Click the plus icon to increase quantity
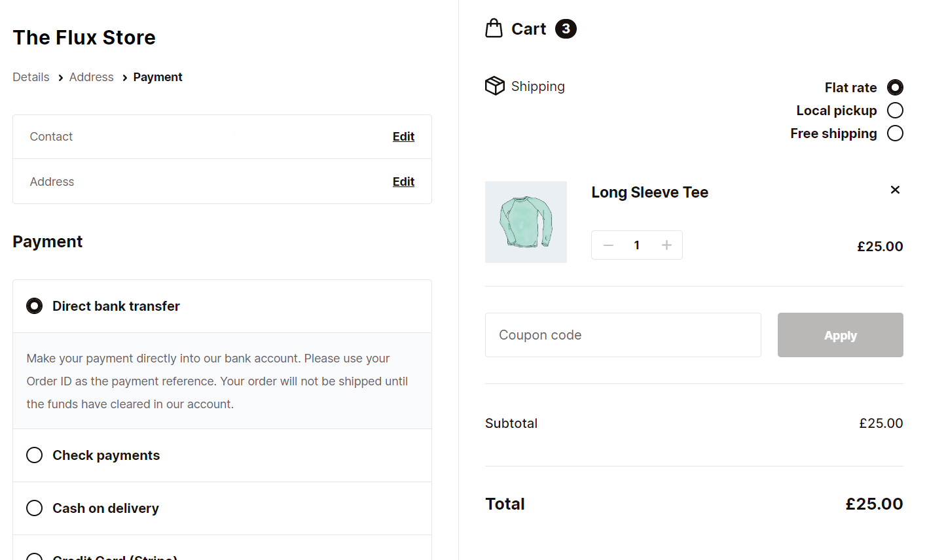This screenshot has width=927, height=560. point(666,245)
